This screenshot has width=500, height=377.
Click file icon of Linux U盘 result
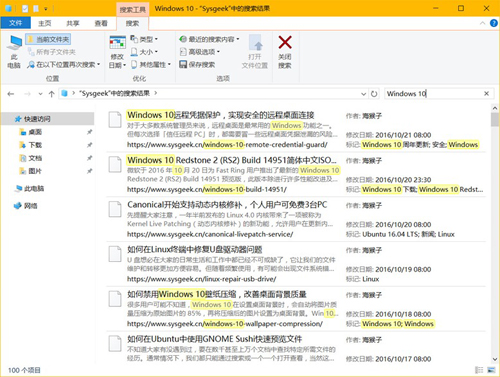(115, 254)
